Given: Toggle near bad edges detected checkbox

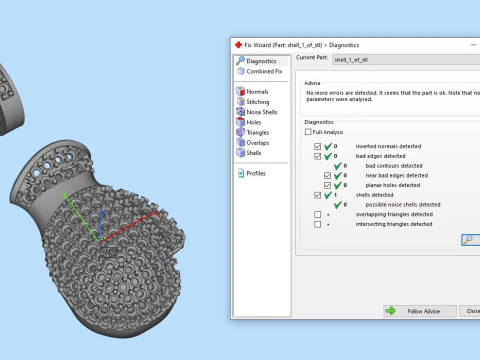Looking at the screenshot, I should (327, 175).
